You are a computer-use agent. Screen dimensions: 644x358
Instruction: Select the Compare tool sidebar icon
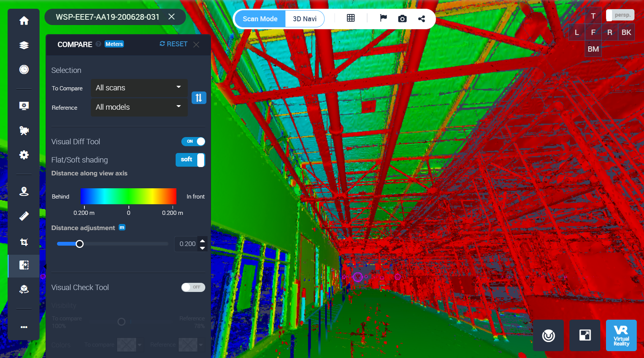(24, 265)
